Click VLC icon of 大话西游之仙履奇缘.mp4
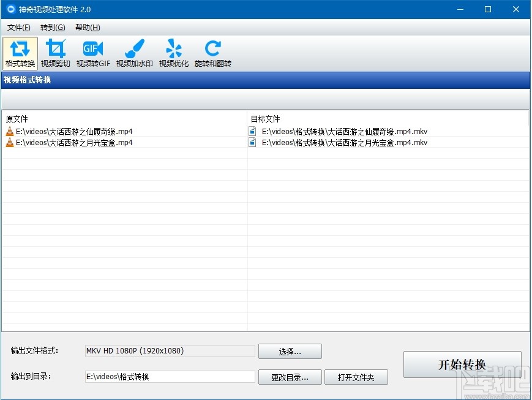Viewport: 532px width, 400px height. click(x=10, y=132)
